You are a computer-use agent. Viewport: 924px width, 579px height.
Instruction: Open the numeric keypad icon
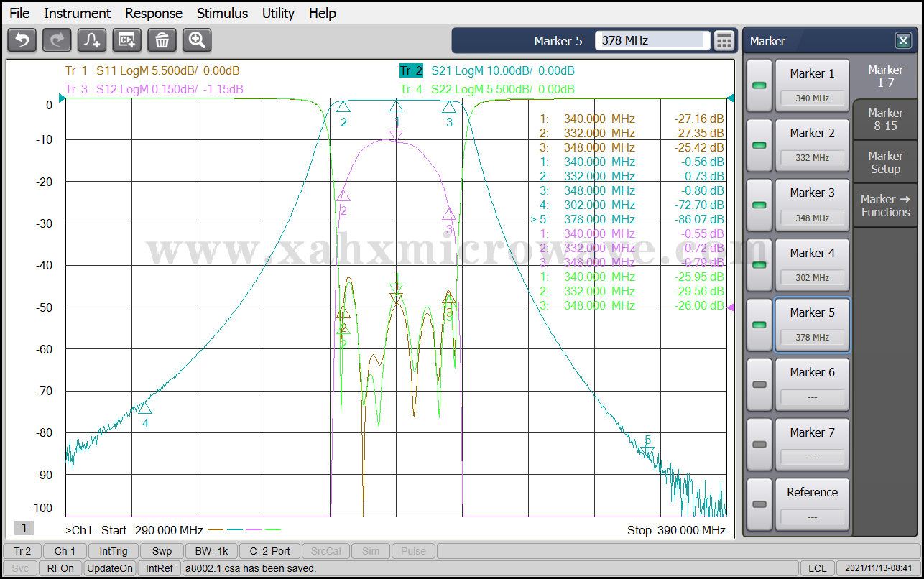pyautogui.click(x=724, y=41)
